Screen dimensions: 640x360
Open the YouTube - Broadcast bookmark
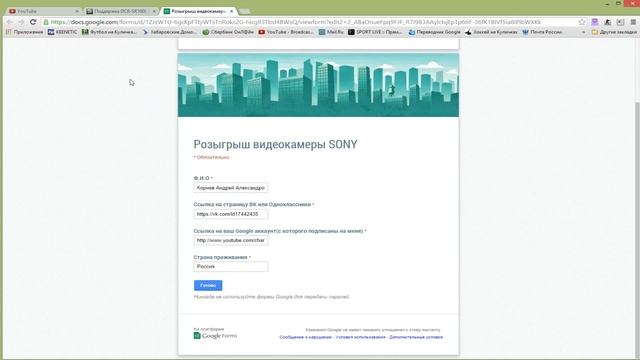point(286,32)
